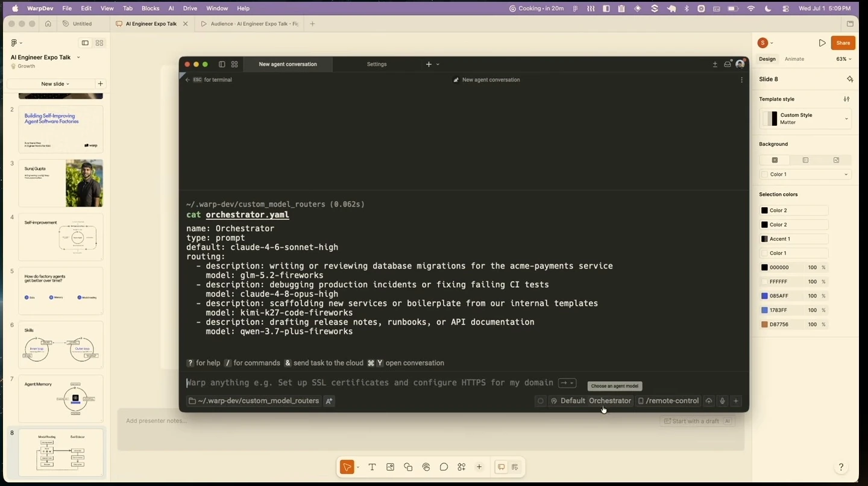This screenshot has height=486, width=868.
Task: Select slide 6 Skills thumbnail
Action: (60, 344)
